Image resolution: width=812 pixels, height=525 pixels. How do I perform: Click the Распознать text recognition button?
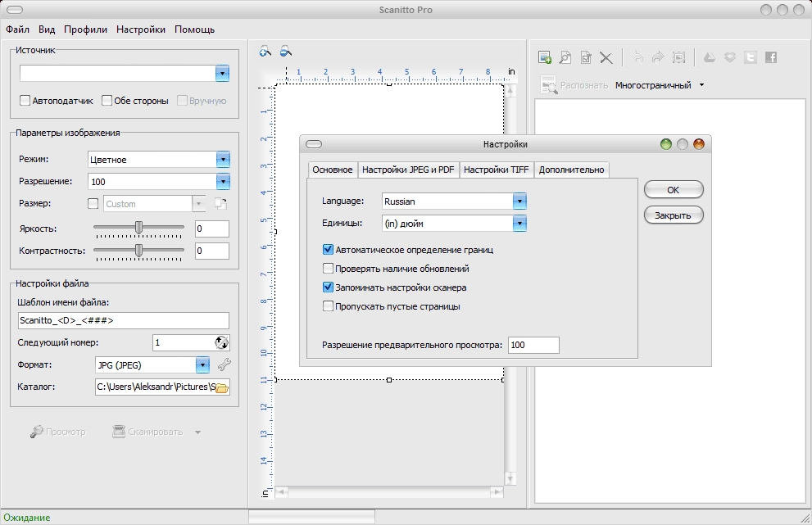(x=574, y=85)
